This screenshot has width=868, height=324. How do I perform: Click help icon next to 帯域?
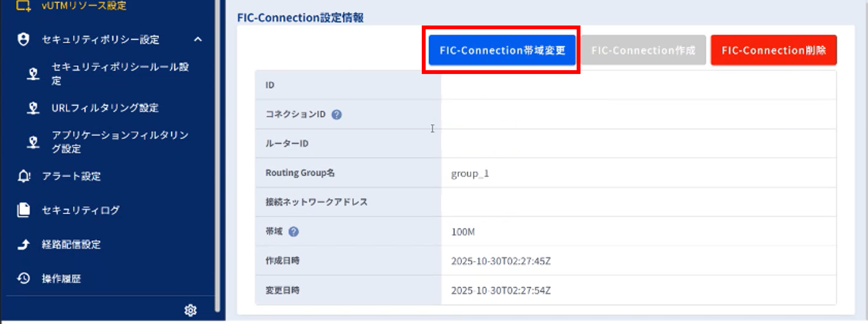coord(294,231)
